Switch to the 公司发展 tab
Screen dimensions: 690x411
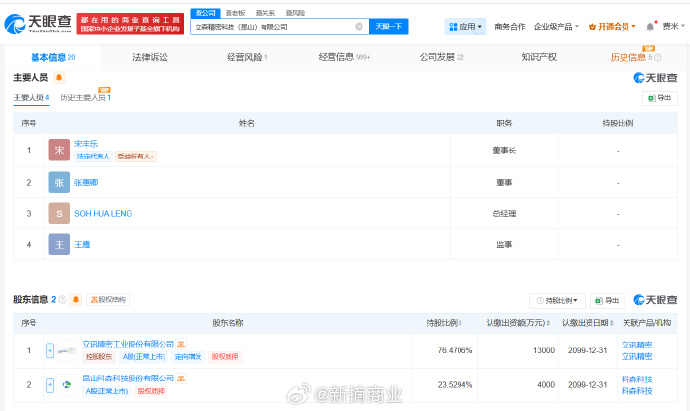tap(441, 58)
